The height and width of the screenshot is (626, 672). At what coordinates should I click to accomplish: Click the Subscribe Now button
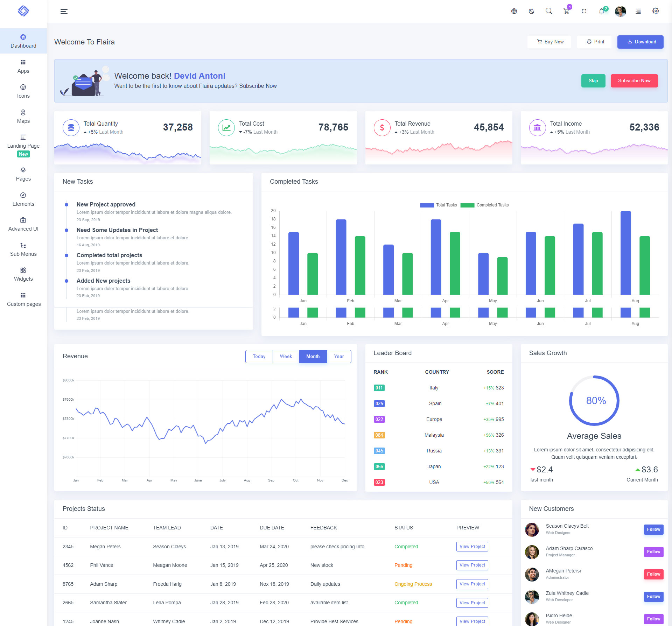click(634, 80)
